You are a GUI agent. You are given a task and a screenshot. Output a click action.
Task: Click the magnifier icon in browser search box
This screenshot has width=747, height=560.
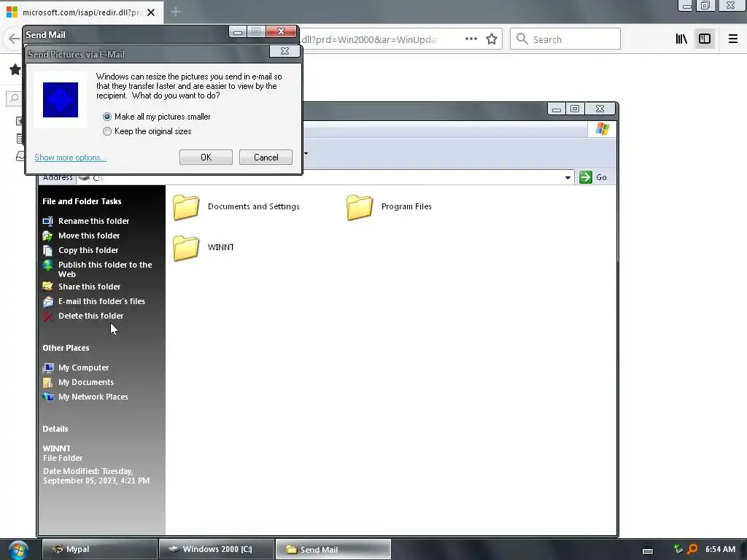pyautogui.click(x=522, y=39)
